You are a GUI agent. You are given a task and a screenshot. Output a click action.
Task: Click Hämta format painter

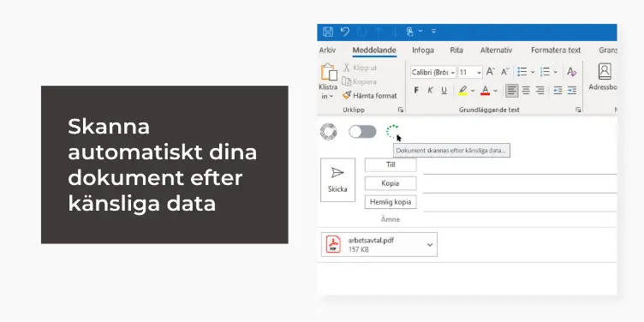(x=370, y=96)
